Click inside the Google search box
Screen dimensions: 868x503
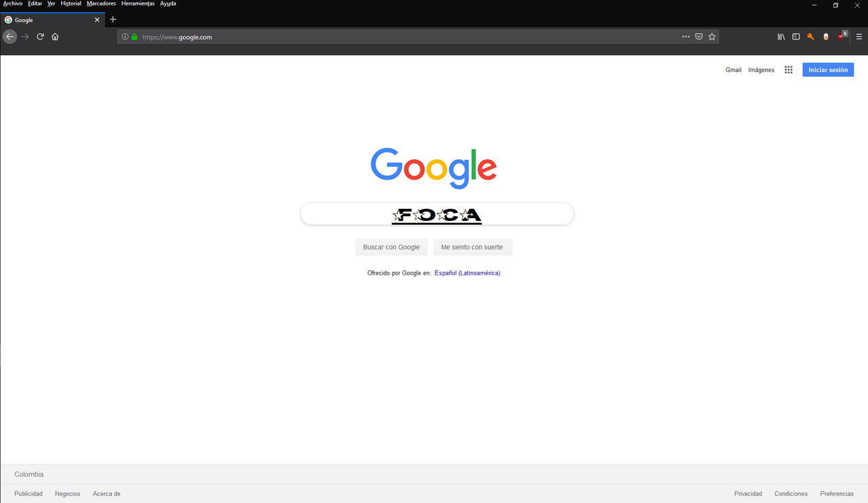[437, 214]
